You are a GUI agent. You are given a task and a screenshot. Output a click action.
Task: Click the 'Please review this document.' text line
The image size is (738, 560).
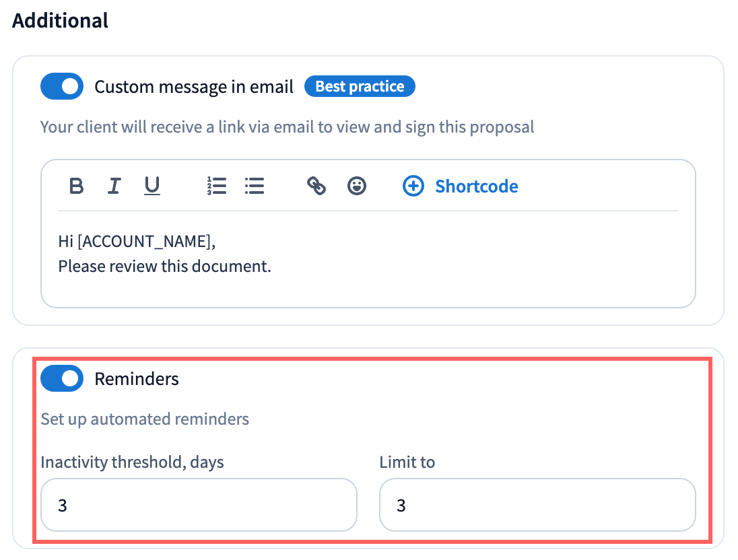tap(164, 267)
